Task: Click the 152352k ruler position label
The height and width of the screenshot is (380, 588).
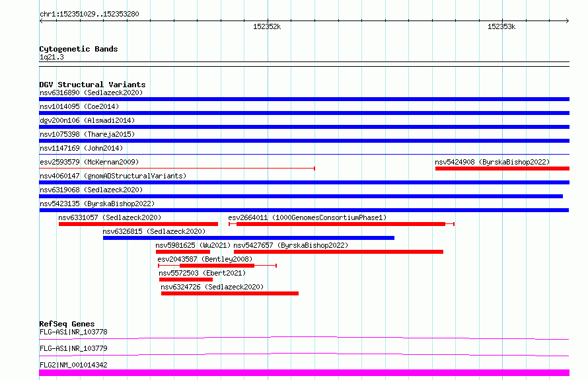Action: coord(267,26)
